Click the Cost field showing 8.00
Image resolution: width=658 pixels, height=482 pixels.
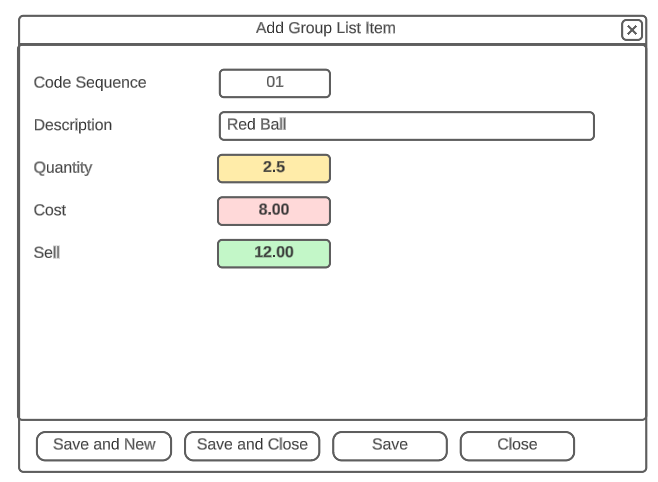point(274,211)
